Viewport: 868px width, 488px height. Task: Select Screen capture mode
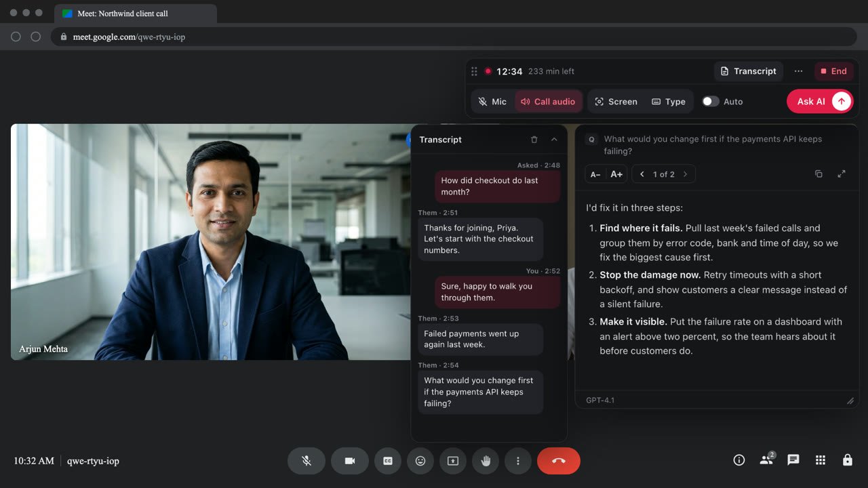click(616, 102)
